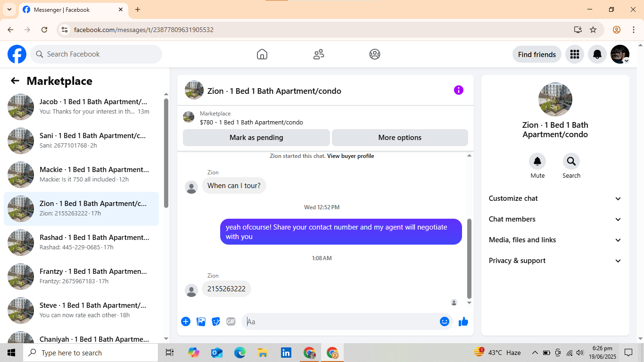Close the Messenger browser tab

tap(121, 9)
